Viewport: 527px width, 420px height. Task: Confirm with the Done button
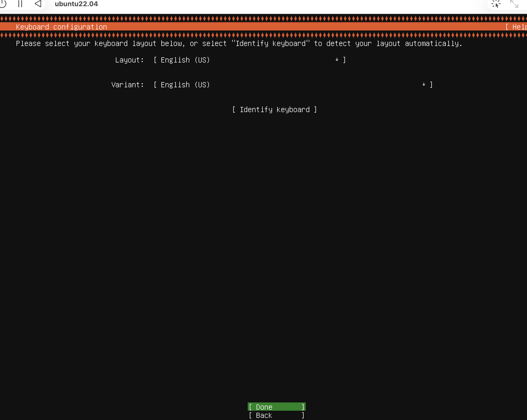pos(276,407)
